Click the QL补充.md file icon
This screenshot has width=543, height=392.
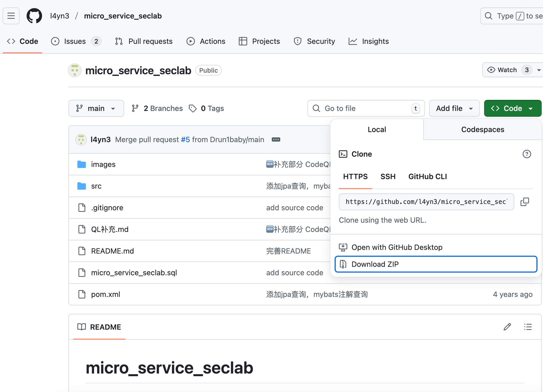(x=82, y=229)
